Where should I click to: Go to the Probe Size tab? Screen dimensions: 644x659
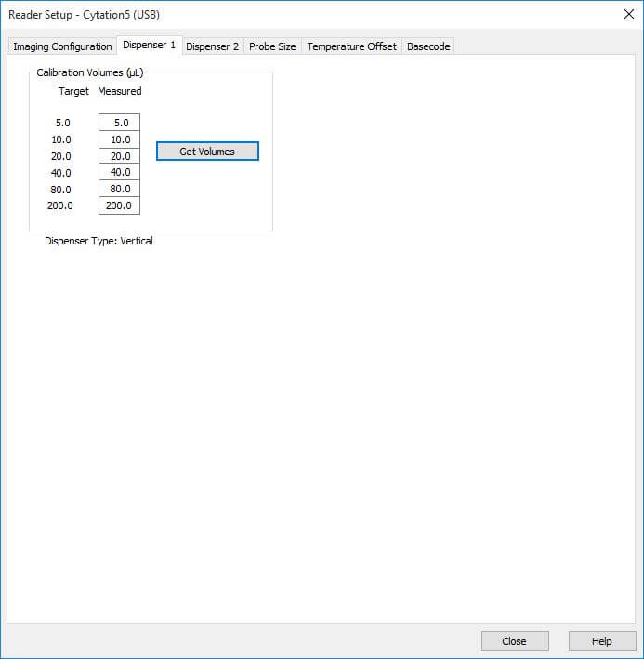[272, 46]
